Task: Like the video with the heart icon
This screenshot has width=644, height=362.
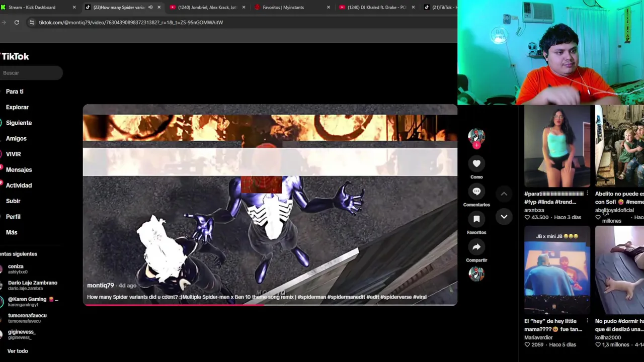Action: (476, 163)
